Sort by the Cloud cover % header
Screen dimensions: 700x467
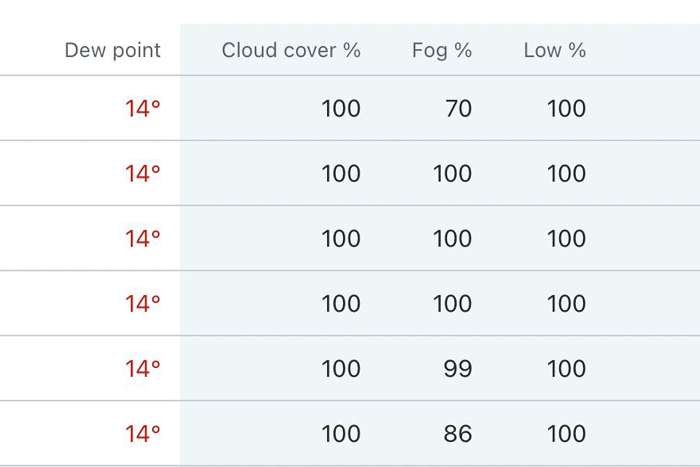(x=291, y=50)
